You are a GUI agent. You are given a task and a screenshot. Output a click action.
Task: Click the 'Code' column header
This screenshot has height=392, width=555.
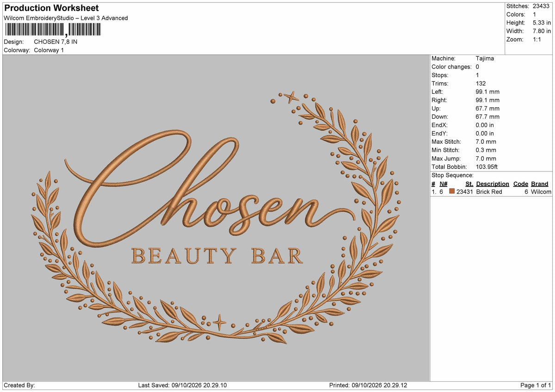[x=521, y=184]
